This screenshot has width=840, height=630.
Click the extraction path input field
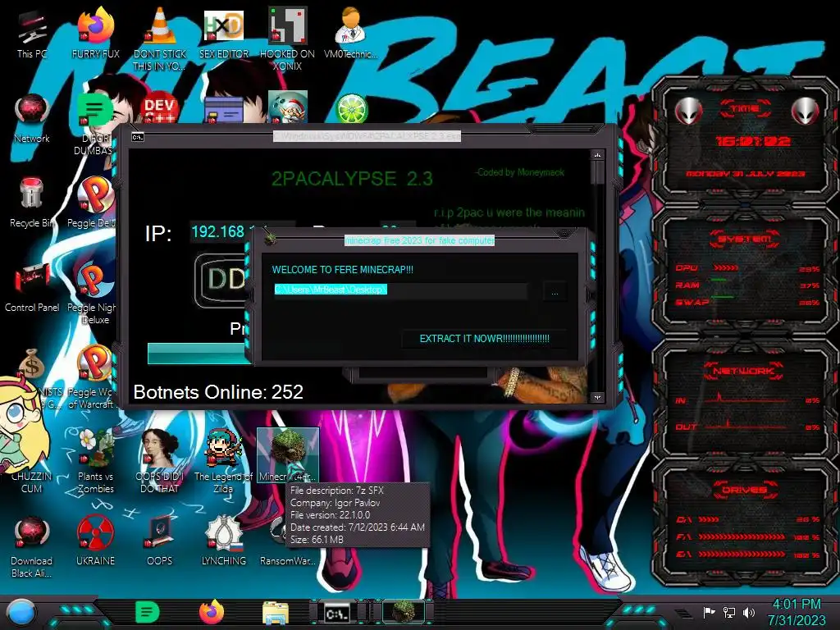tap(400, 290)
